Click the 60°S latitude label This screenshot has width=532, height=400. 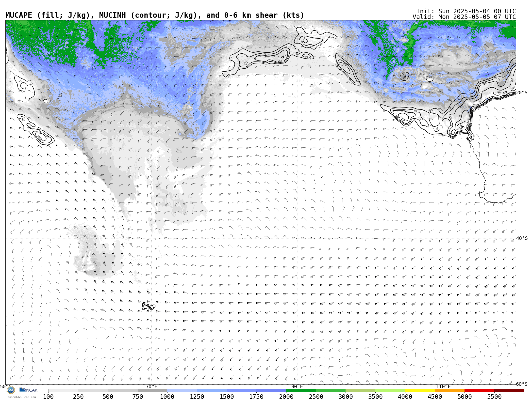point(522,384)
